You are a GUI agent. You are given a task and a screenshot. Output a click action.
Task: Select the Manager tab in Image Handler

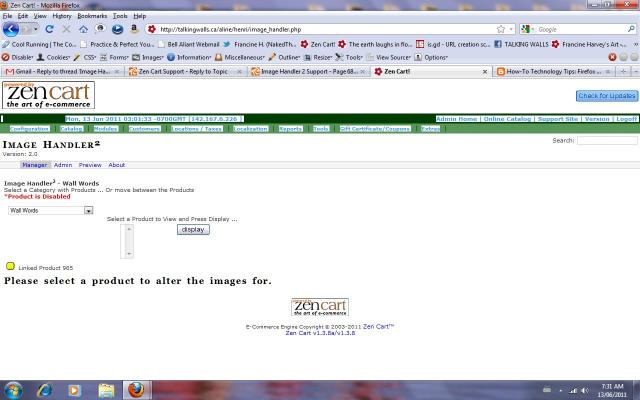pos(35,165)
